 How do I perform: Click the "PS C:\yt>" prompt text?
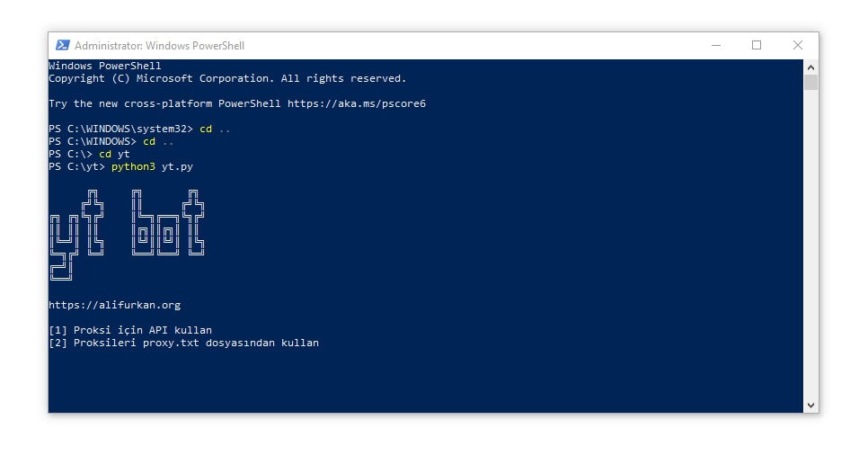click(76, 166)
